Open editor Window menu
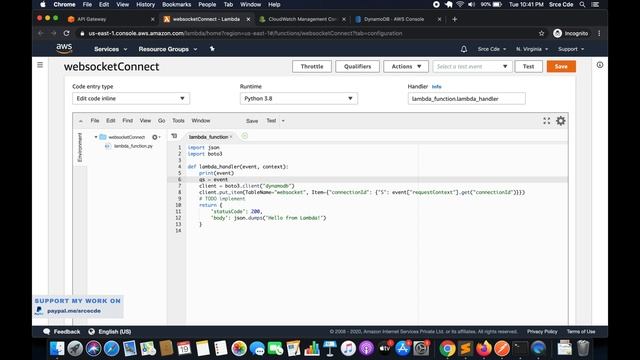This screenshot has width=640, height=360. pyautogui.click(x=201, y=121)
